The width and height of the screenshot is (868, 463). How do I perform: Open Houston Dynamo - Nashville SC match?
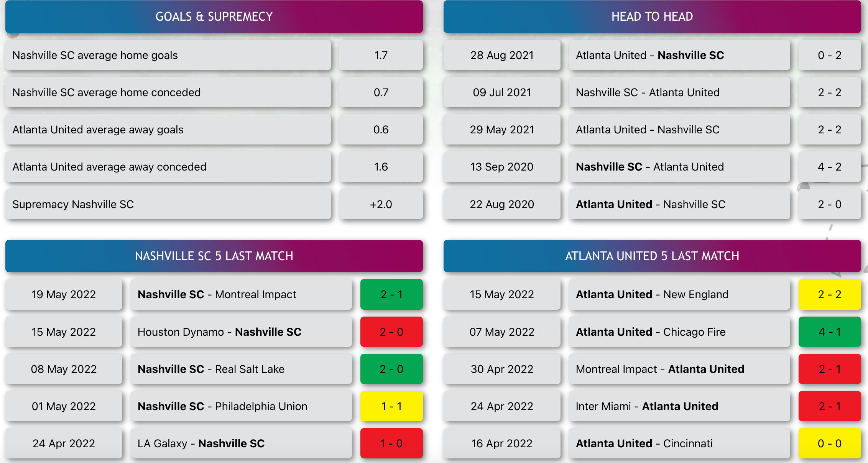point(241,332)
